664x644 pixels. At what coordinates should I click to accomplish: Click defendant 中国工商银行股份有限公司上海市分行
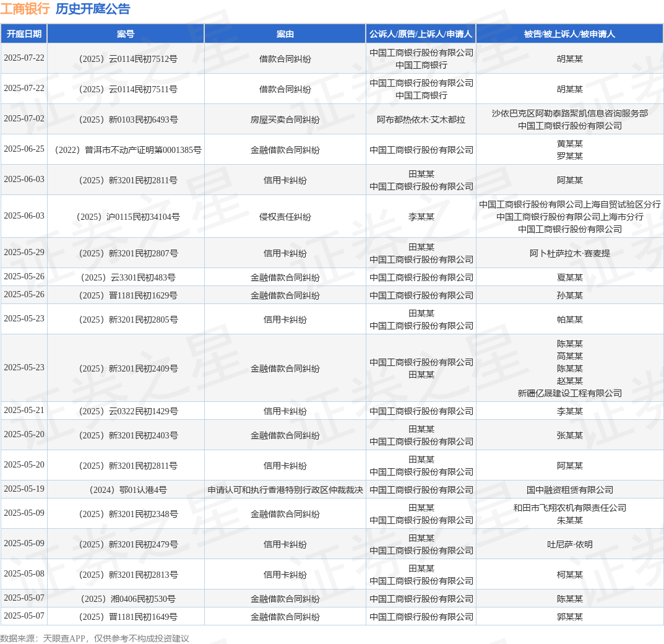pyautogui.click(x=569, y=217)
